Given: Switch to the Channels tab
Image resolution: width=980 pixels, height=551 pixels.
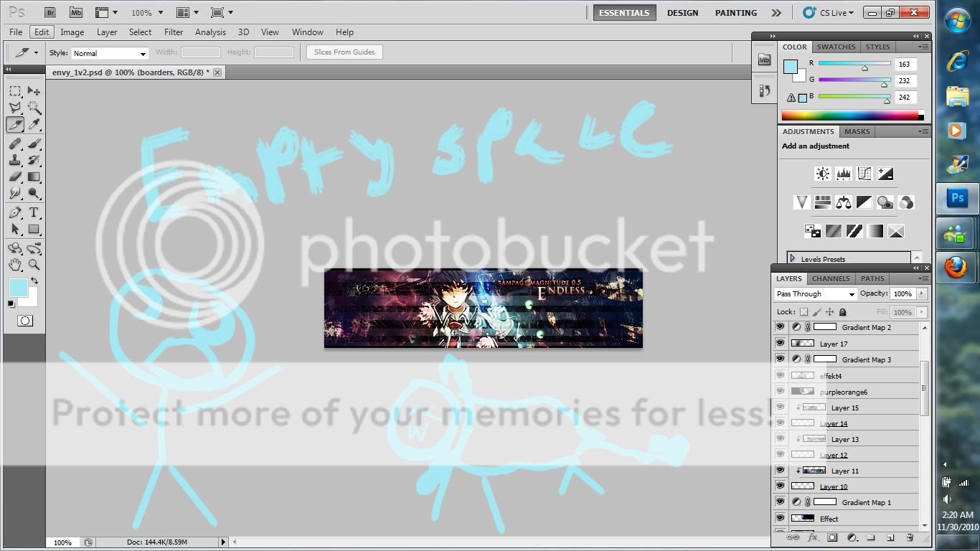Looking at the screenshot, I should (831, 278).
